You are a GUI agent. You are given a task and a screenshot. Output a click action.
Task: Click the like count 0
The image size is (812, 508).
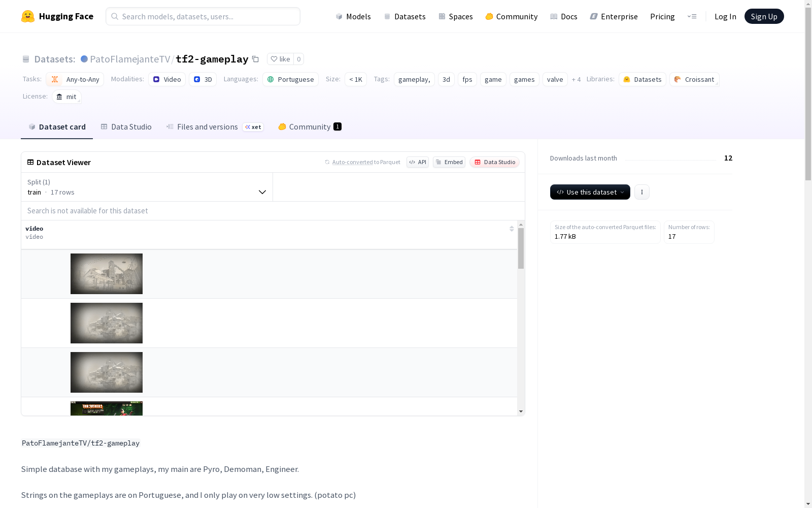[299, 59]
